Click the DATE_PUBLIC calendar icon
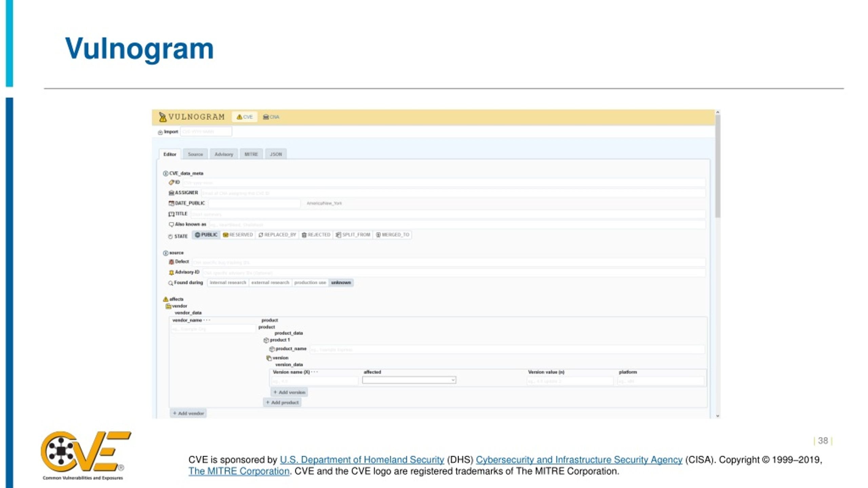868x488 pixels. pos(172,203)
